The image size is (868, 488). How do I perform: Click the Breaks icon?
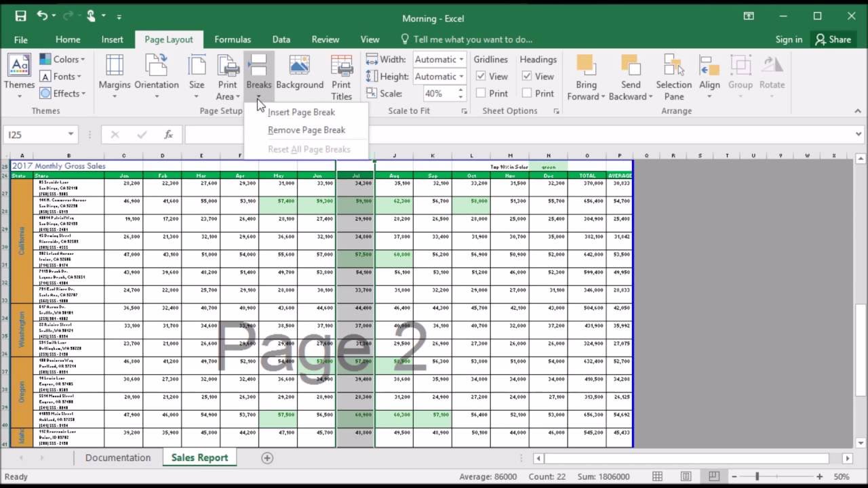(258, 66)
